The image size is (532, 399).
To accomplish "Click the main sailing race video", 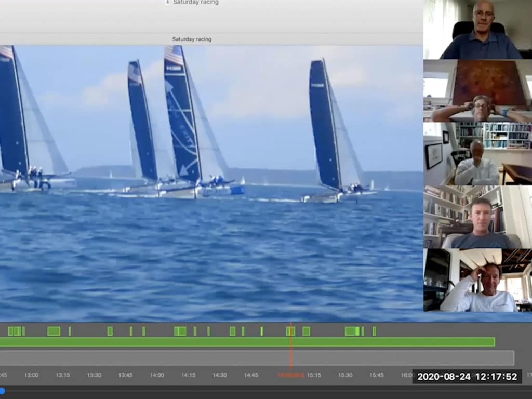I will pos(210,182).
